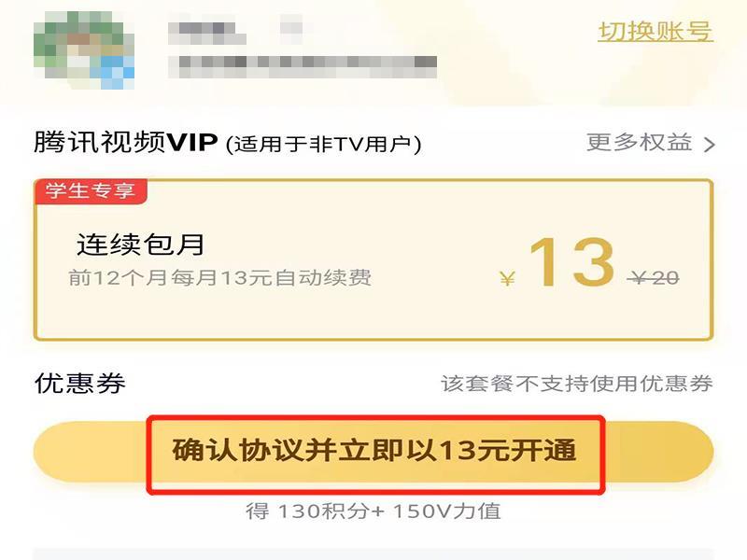747x560 pixels.
Task: Click the blurred account detail line
Action: (x=303, y=66)
